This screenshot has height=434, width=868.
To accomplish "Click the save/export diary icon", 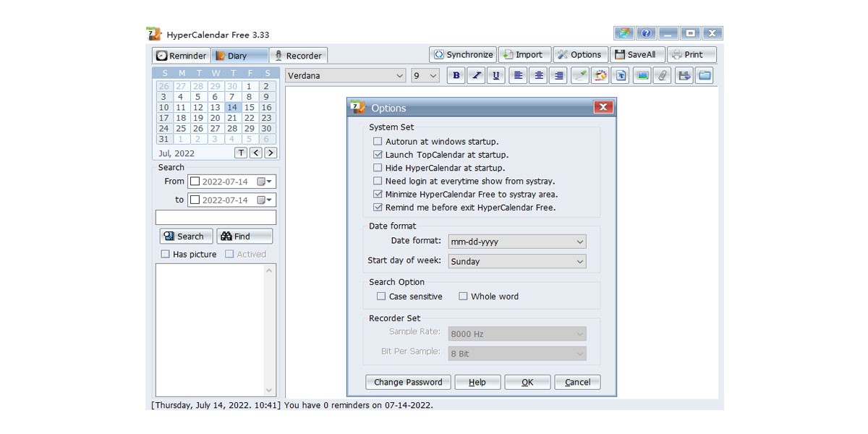I will (x=684, y=75).
